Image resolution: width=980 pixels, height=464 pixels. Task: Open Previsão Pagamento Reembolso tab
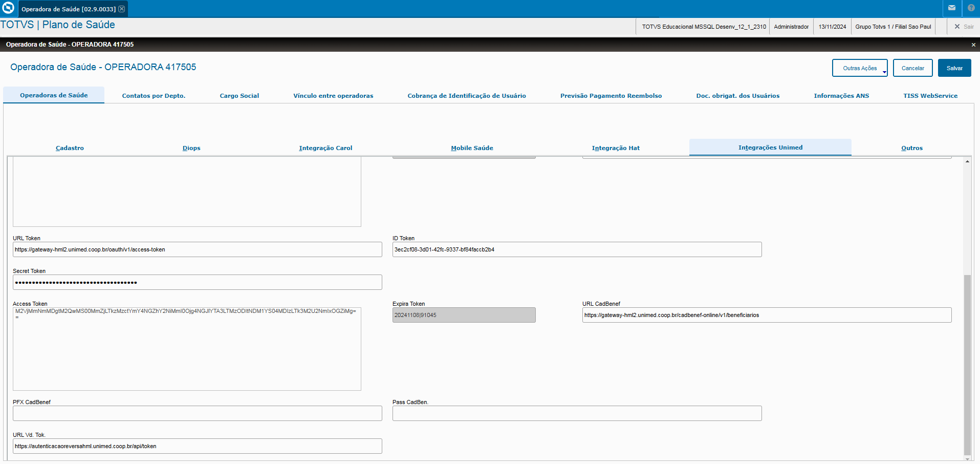coord(611,96)
